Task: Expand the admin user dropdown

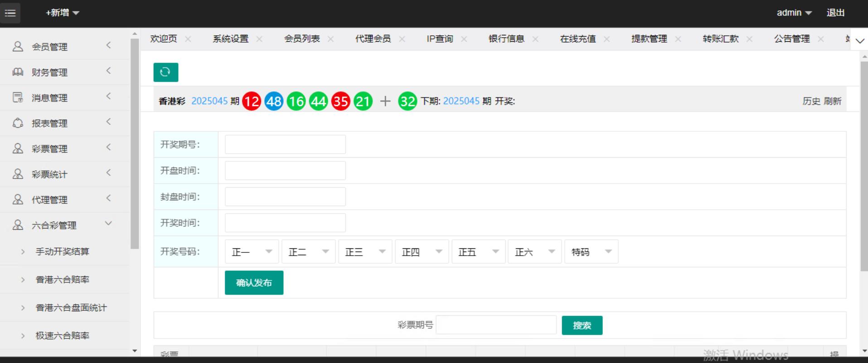Action: pos(794,13)
